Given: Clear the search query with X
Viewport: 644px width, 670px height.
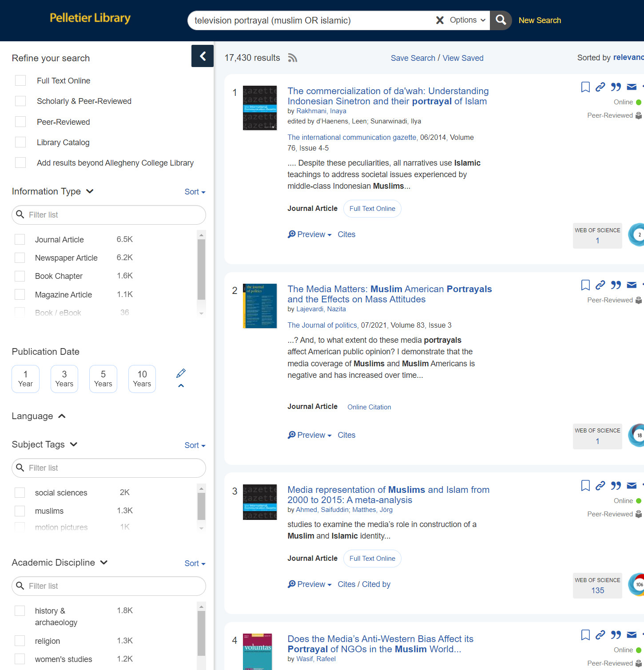Looking at the screenshot, I should [x=440, y=20].
